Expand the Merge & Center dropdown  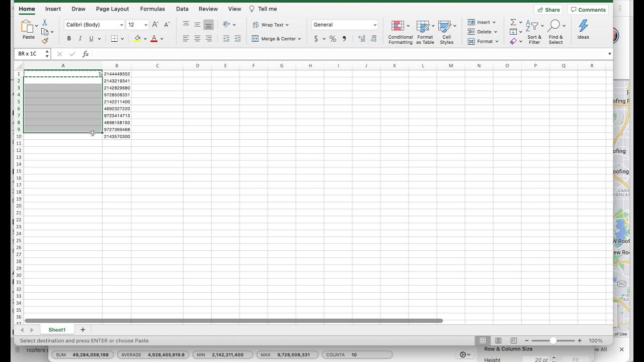coord(299,39)
